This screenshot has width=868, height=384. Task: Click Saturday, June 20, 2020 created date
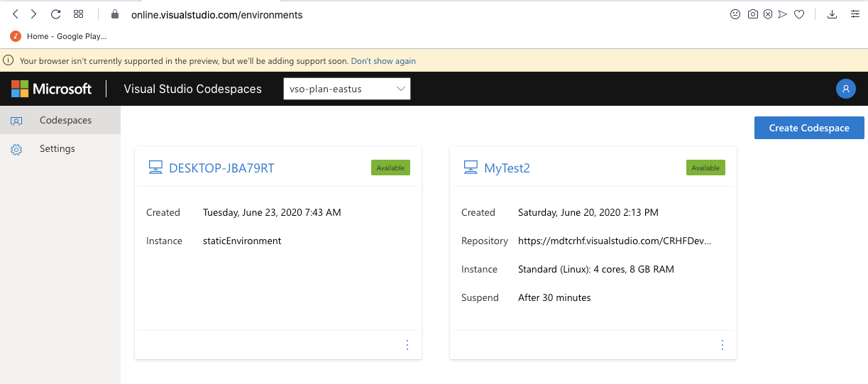tap(588, 212)
